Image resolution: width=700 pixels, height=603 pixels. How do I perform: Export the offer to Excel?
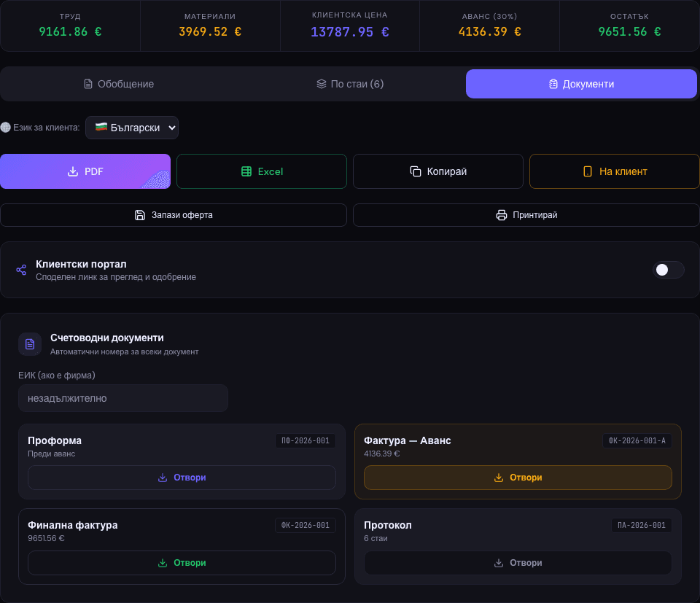point(262,171)
